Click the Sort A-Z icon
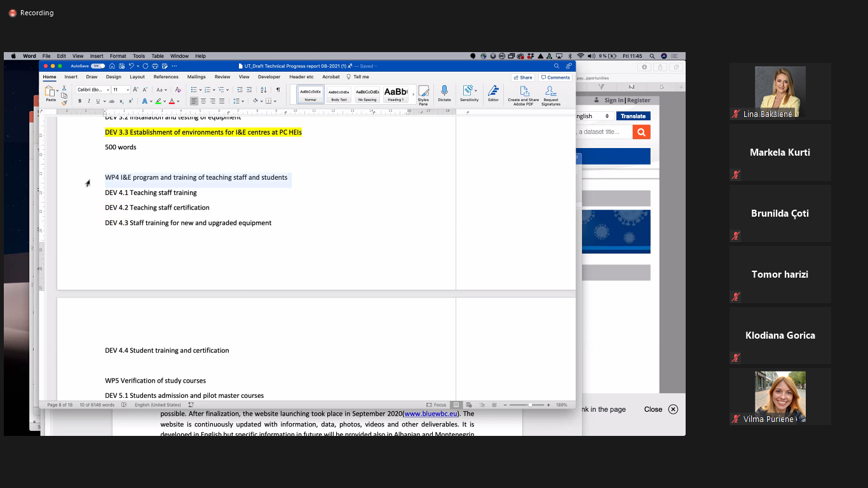Screen dimensions: 868x488 coord(264,90)
